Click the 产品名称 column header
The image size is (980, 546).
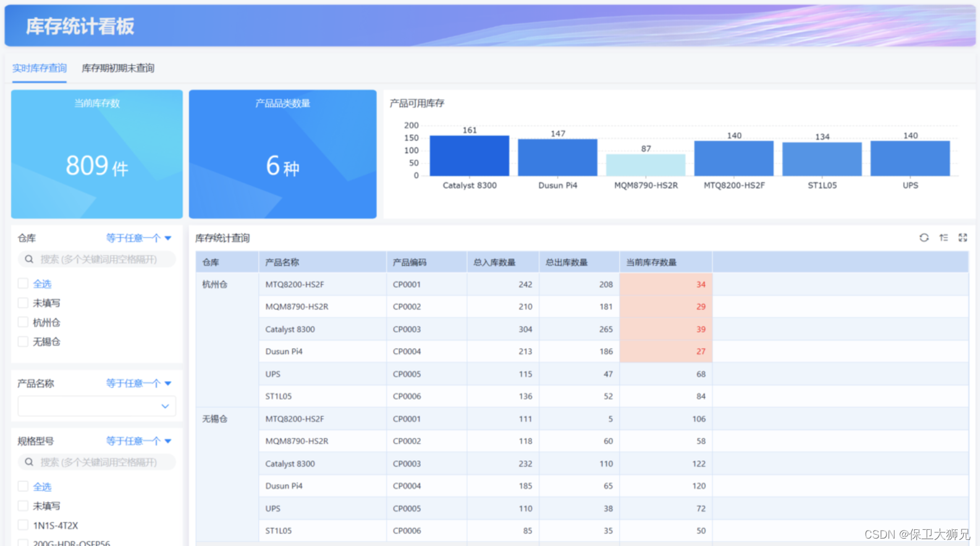click(323, 262)
